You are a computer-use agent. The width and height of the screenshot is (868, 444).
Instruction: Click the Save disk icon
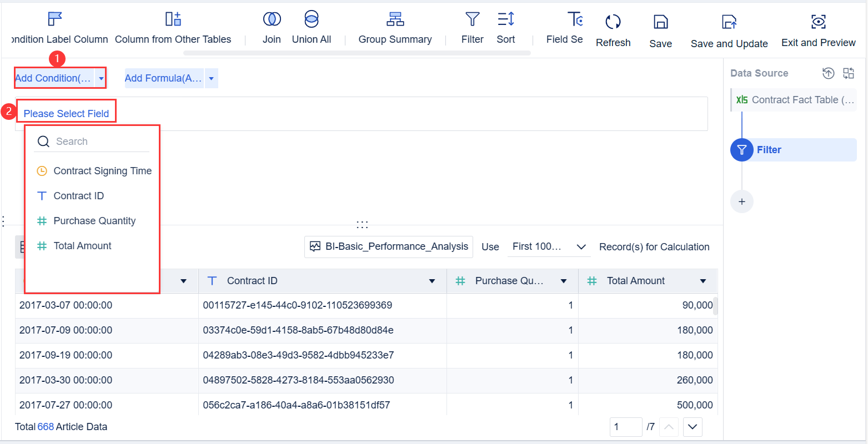pyautogui.click(x=660, y=22)
